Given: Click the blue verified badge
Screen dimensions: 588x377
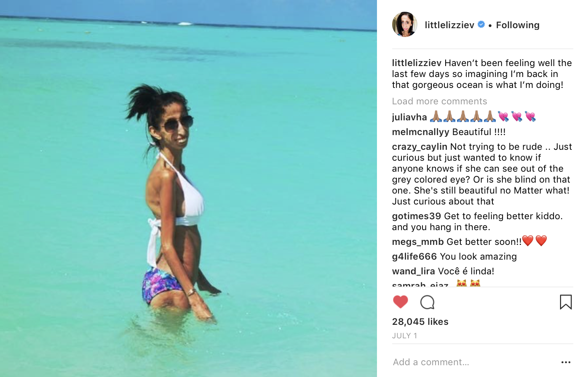Looking at the screenshot, I should (481, 24).
